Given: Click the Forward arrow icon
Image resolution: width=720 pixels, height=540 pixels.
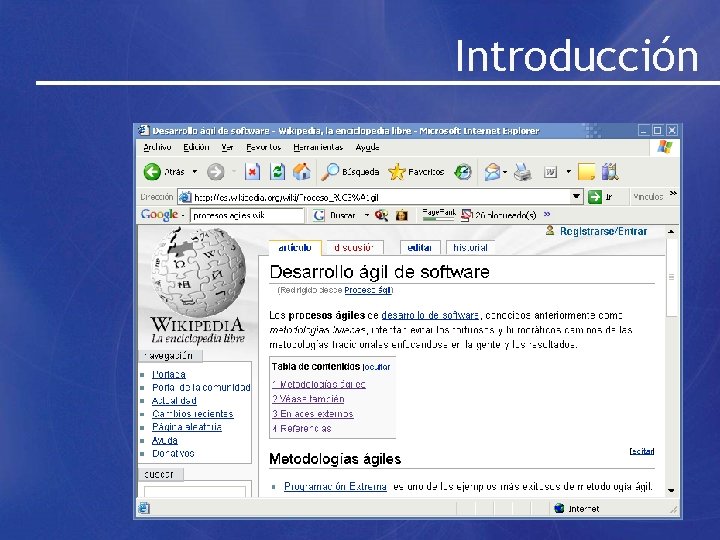Looking at the screenshot, I should click(x=215, y=172).
